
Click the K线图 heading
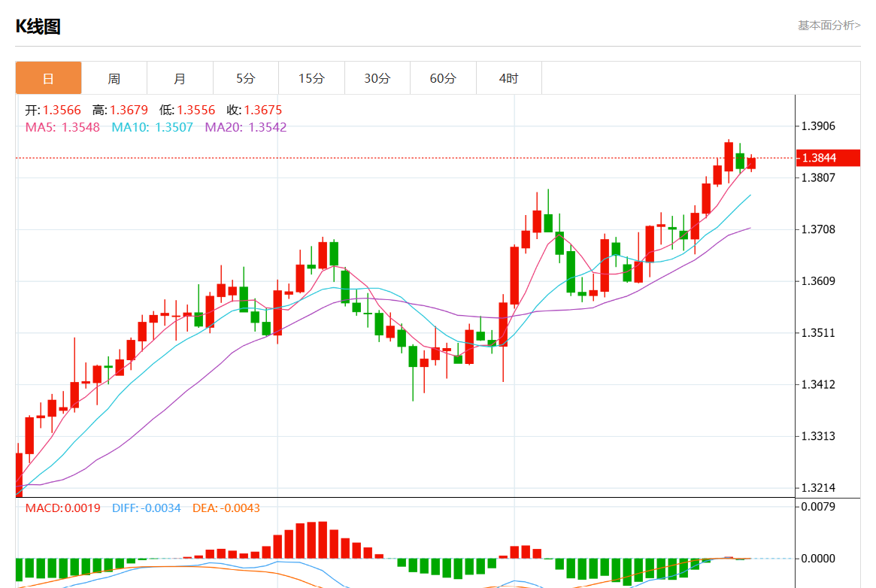(x=38, y=26)
